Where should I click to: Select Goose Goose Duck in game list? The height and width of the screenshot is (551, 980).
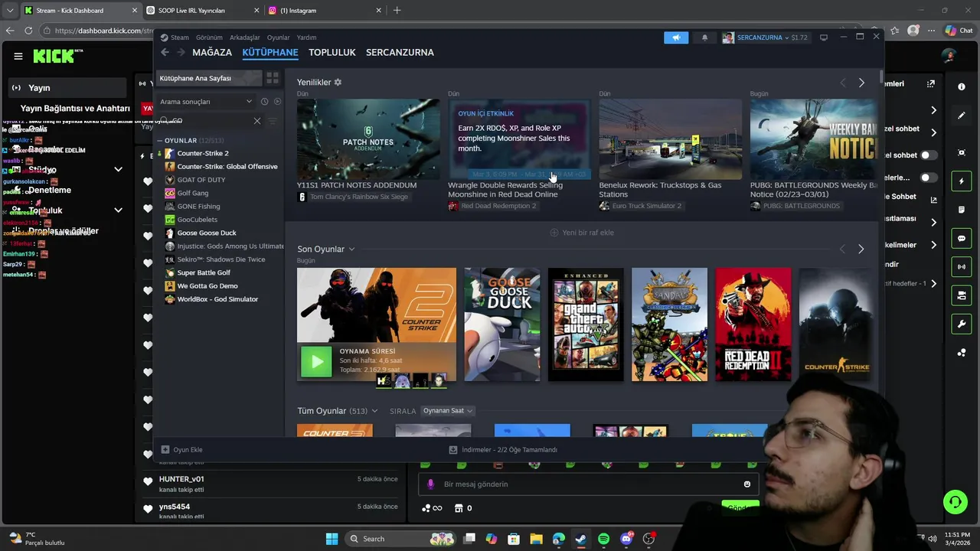pos(208,233)
